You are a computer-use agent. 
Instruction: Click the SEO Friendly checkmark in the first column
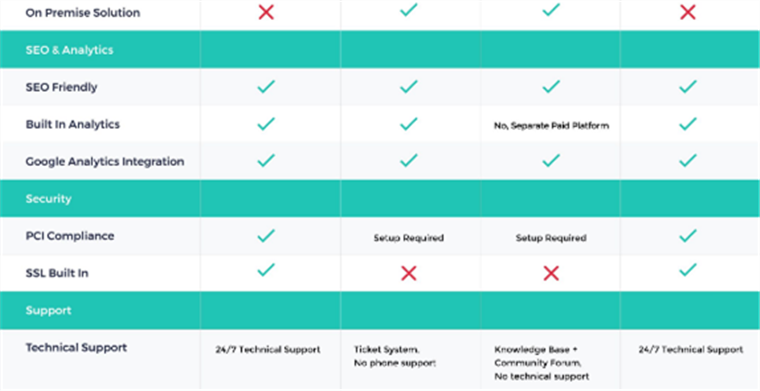pyautogui.click(x=266, y=87)
